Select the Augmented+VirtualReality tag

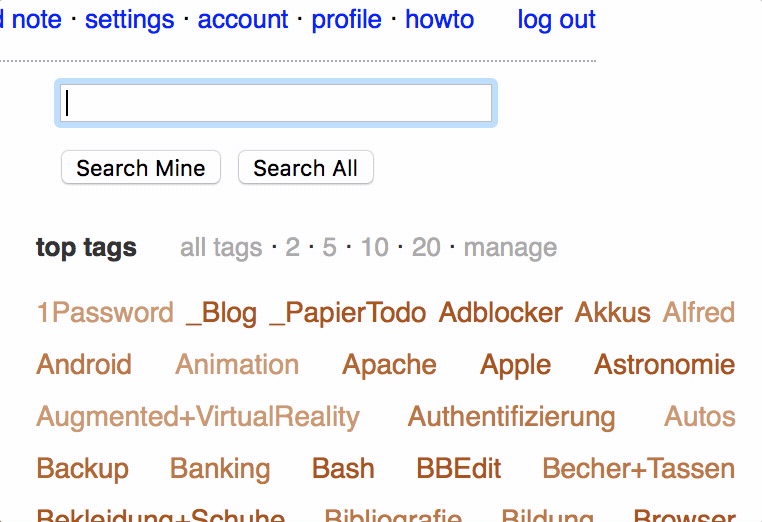click(198, 417)
